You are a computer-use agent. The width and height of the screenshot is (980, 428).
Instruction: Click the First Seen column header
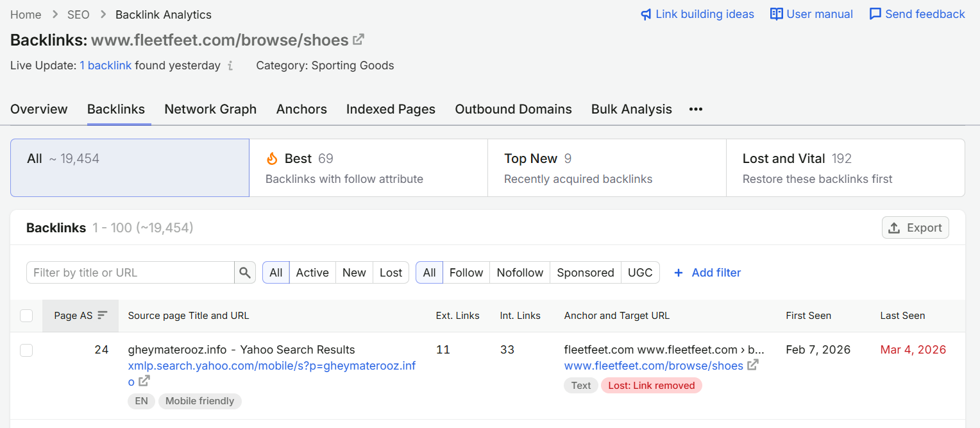pos(808,316)
